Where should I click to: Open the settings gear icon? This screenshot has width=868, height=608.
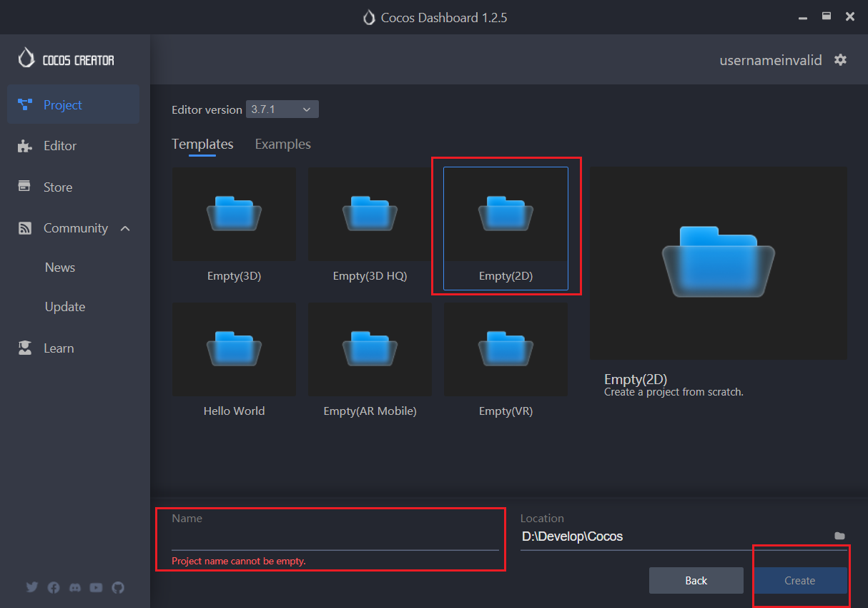(840, 60)
